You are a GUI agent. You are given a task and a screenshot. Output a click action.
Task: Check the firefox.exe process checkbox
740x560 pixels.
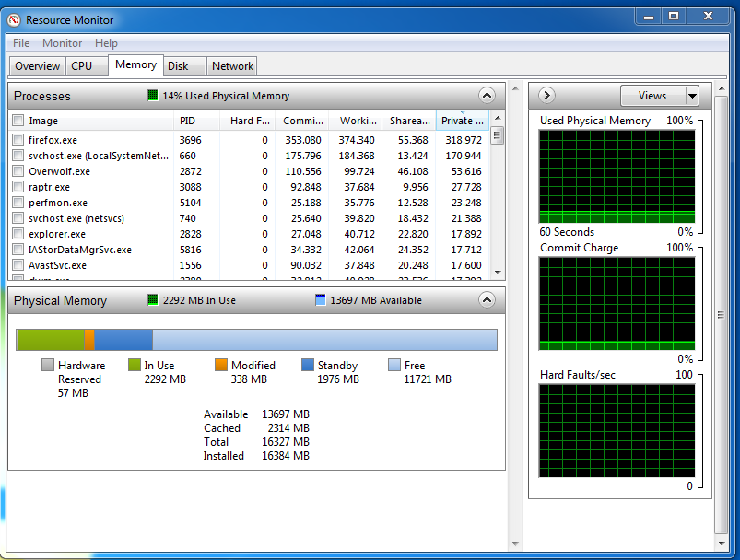click(x=18, y=140)
